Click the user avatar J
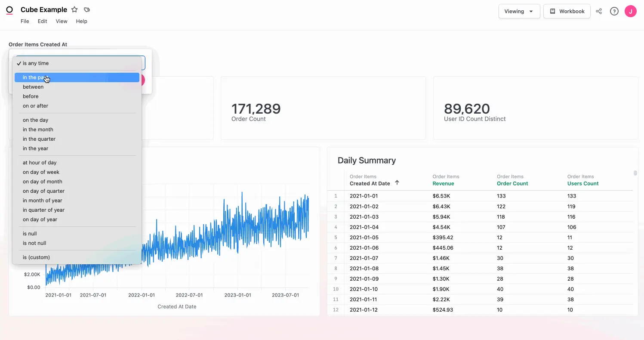The height and width of the screenshot is (340, 644). [x=630, y=11]
